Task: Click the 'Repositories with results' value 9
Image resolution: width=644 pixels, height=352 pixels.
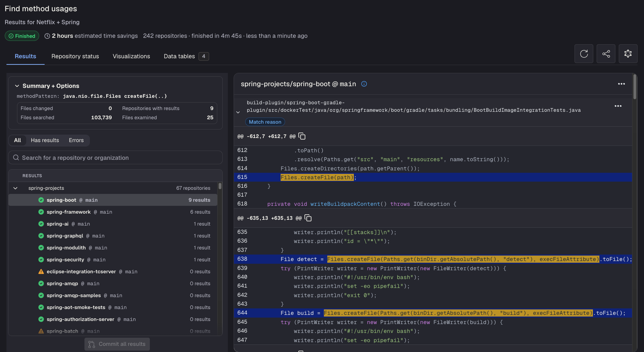Action: coord(212,108)
